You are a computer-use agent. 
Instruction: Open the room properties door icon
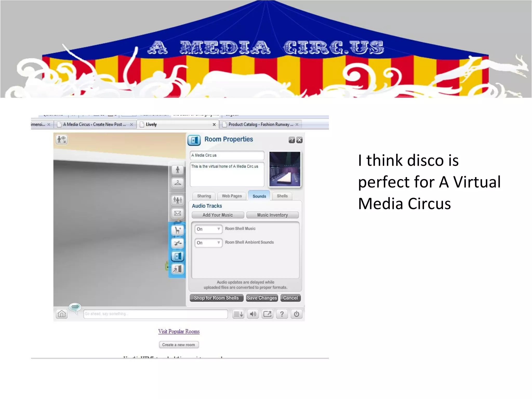pyautogui.click(x=178, y=256)
